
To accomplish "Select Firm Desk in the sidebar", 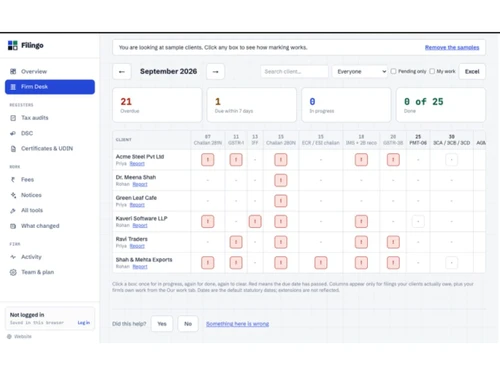I will tap(50, 87).
